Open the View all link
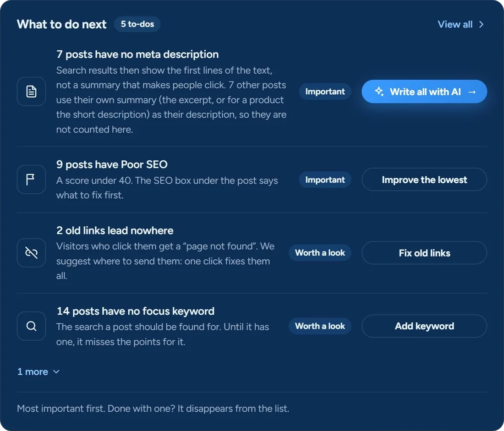Screen dimensions: 504x431 pos(460,24)
